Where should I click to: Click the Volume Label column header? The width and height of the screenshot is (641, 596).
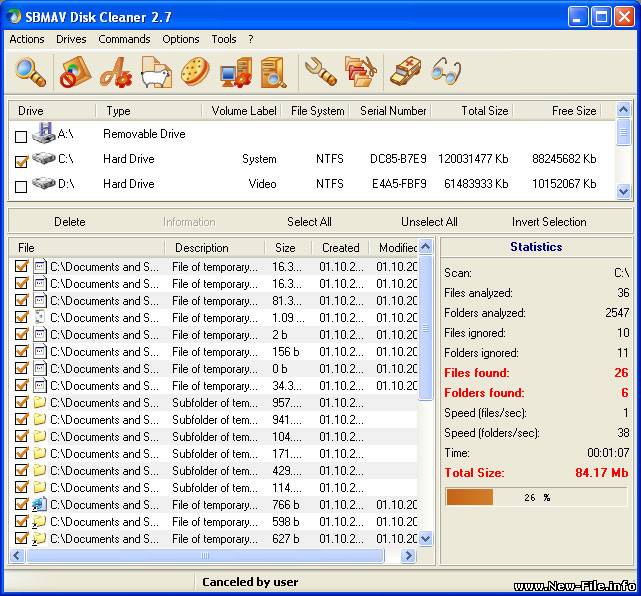[x=244, y=111]
